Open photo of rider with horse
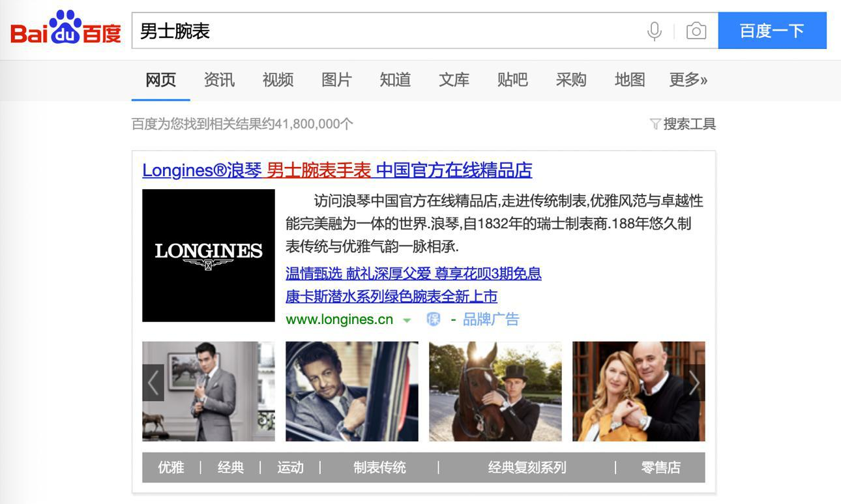Screen dimensions: 841x504 pyautogui.click(x=495, y=391)
